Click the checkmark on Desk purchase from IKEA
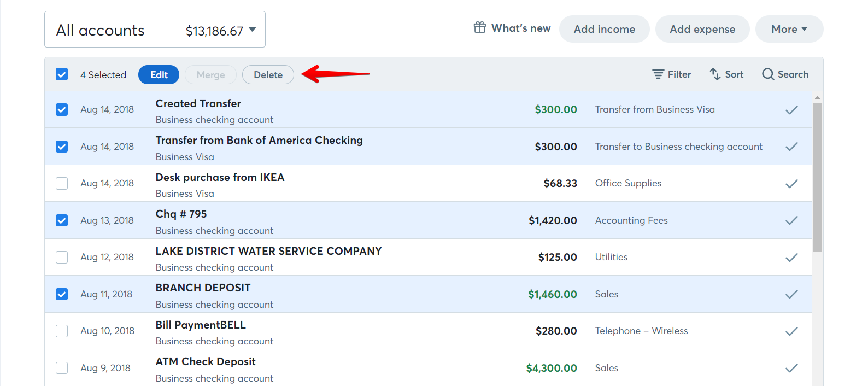 pyautogui.click(x=791, y=183)
